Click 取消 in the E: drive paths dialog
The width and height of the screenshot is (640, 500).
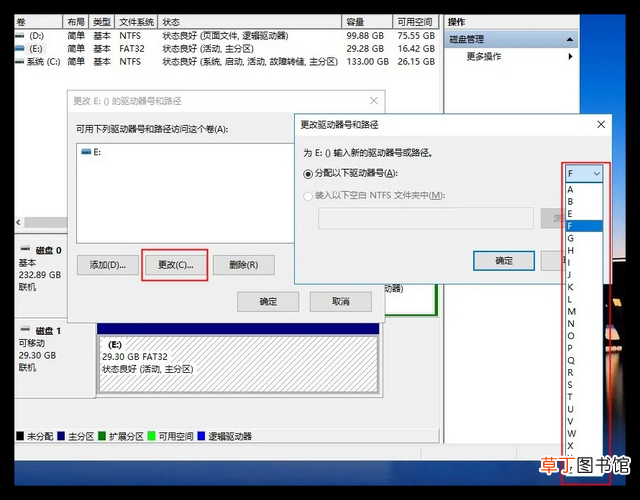(x=340, y=302)
